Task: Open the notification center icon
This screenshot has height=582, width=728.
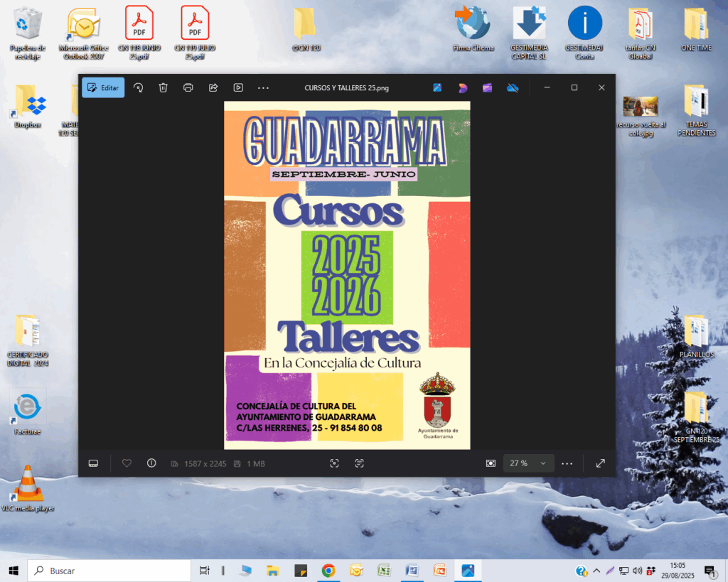Action: (x=710, y=571)
